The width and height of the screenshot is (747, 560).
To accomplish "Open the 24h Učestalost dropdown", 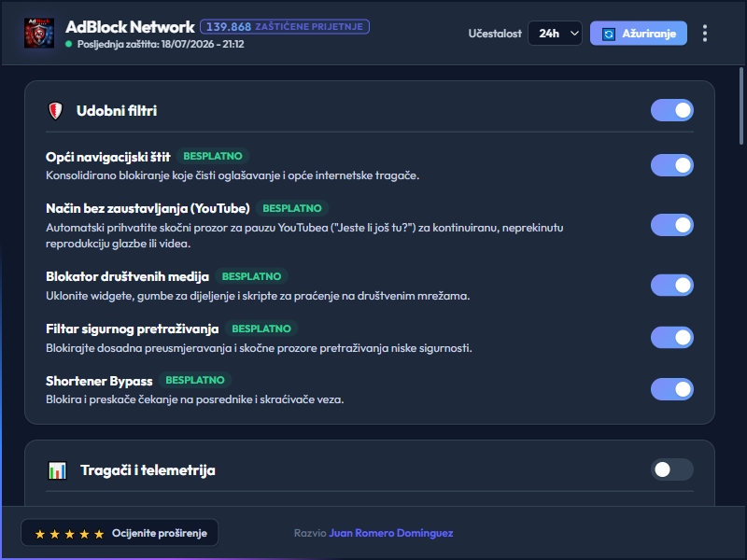I will (555, 34).
